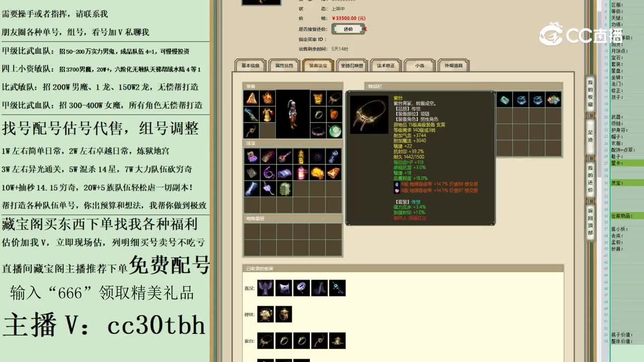
Task: Click the 整体价值: row in sheet
Action: click(x=627, y=341)
